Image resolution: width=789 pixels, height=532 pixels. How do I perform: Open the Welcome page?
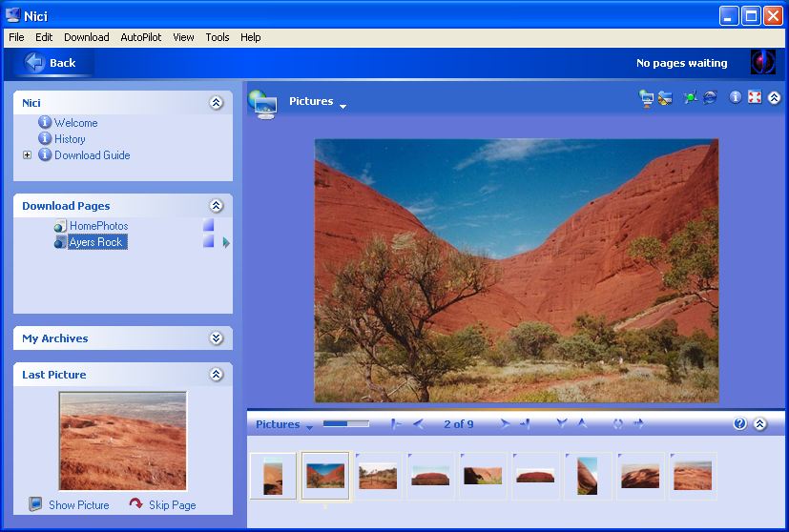[76, 123]
